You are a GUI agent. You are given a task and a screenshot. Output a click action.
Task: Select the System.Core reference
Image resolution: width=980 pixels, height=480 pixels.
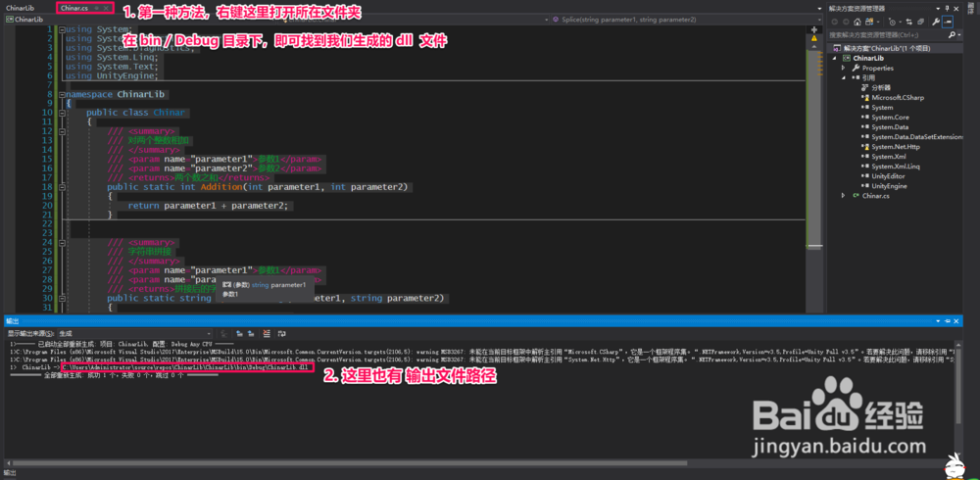click(x=890, y=118)
